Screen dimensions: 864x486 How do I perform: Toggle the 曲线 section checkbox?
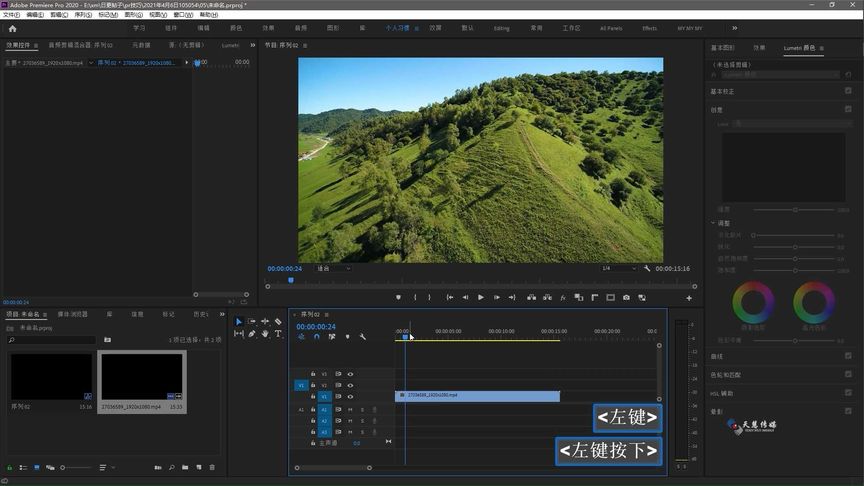pos(848,355)
